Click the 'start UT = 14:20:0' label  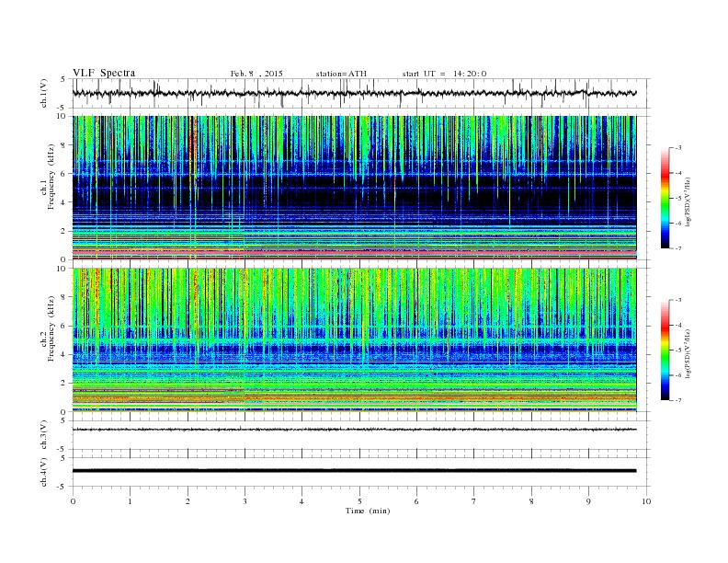[444, 74]
